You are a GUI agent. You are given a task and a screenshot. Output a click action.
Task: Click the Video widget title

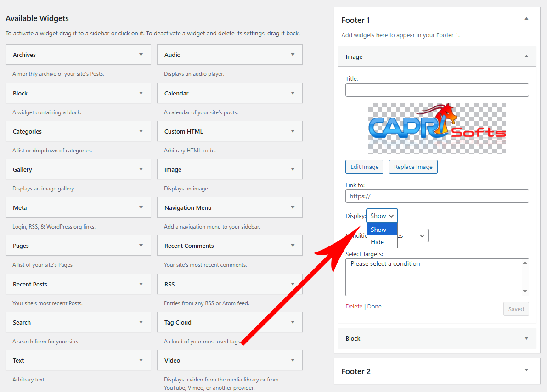tap(172, 361)
